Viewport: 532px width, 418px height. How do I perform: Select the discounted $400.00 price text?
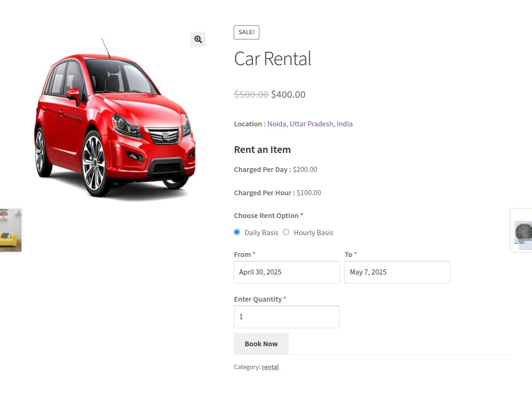288,94
